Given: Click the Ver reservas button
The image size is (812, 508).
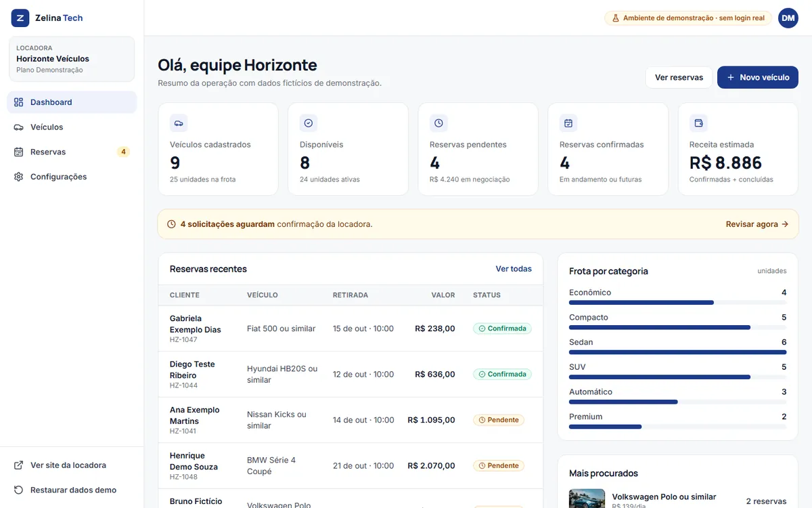Looking at the screenshot, I should pos(679,78).
